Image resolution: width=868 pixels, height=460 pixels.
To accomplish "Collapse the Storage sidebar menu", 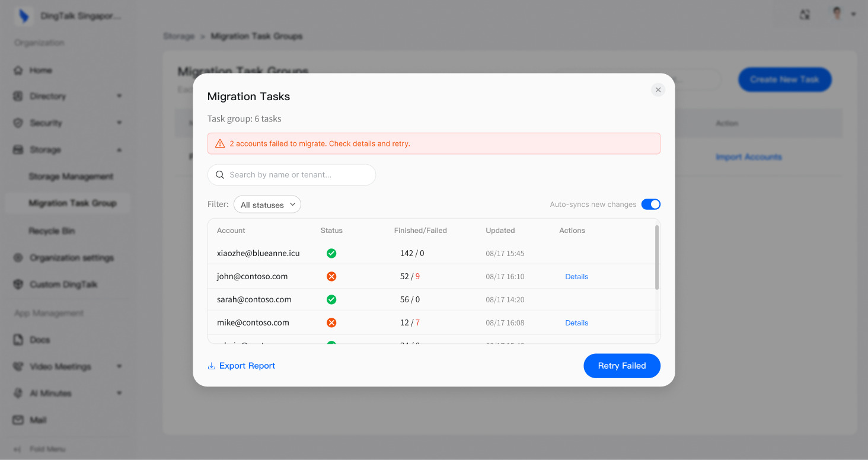I will coord(68,149).
